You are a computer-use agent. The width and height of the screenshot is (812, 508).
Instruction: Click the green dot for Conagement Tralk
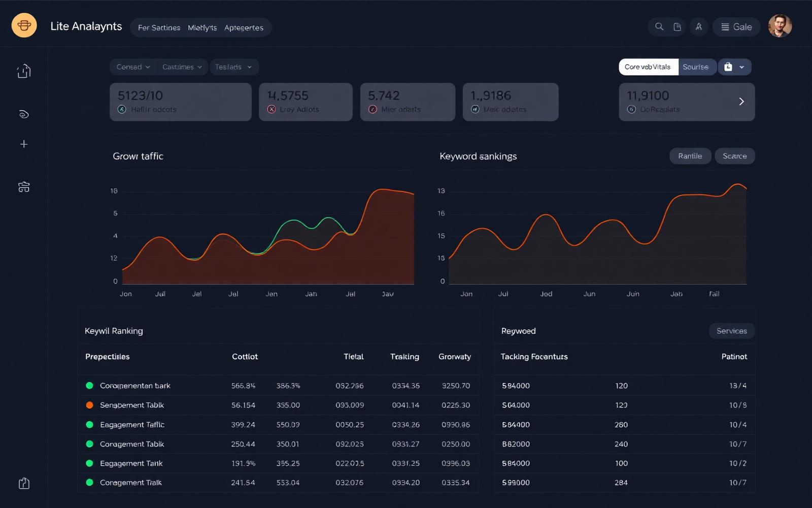pos(90,483)
